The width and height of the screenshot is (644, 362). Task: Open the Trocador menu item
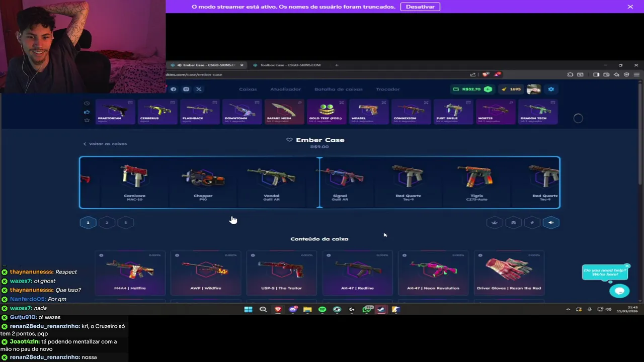point(387,89)
